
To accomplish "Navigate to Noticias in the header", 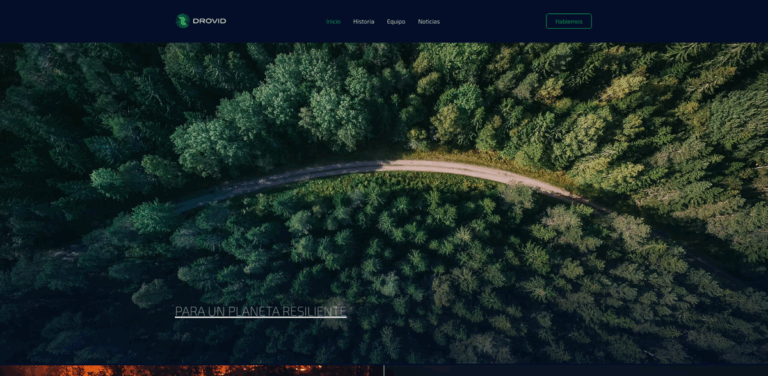I will tap(429, 22).
